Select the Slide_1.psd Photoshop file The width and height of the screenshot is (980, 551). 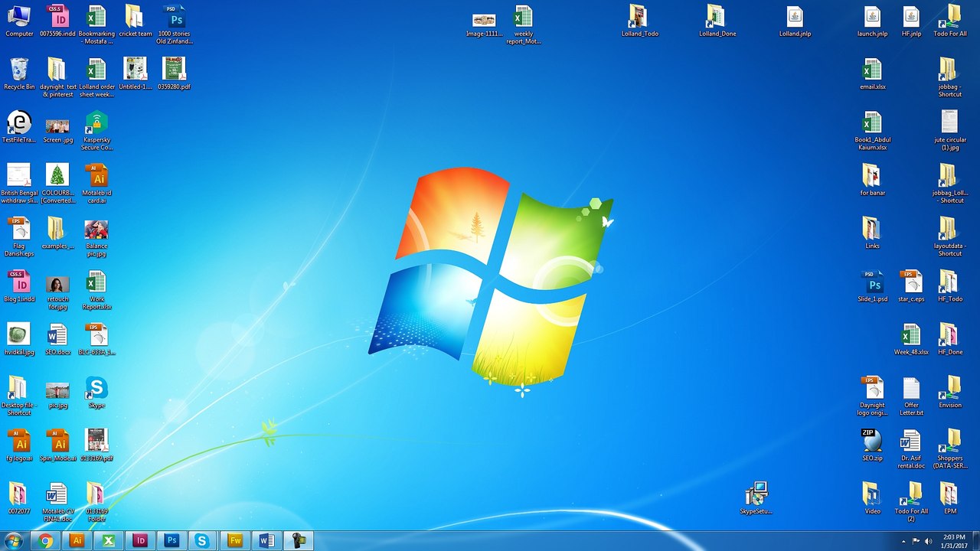(872, 286)
